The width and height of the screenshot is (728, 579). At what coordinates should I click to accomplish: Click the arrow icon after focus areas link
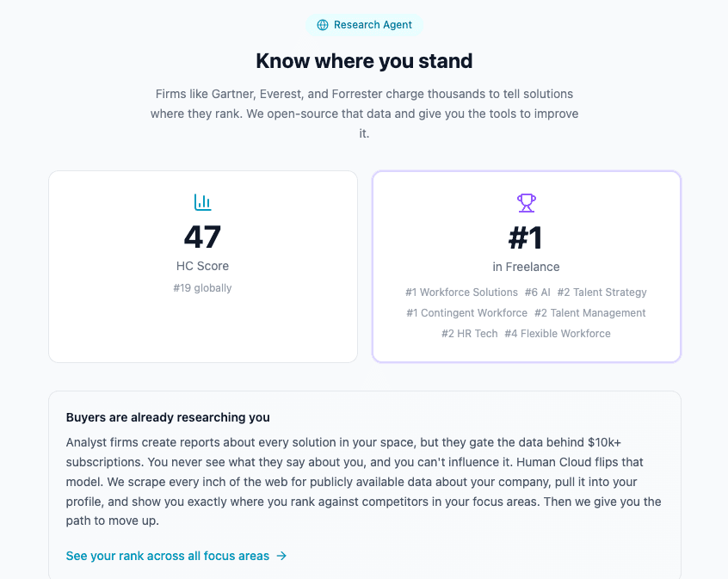[x=281, y=556]
